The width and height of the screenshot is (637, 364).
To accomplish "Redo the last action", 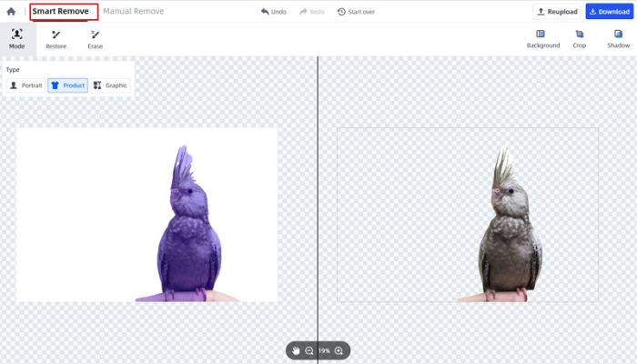I will tap(311, 12).
